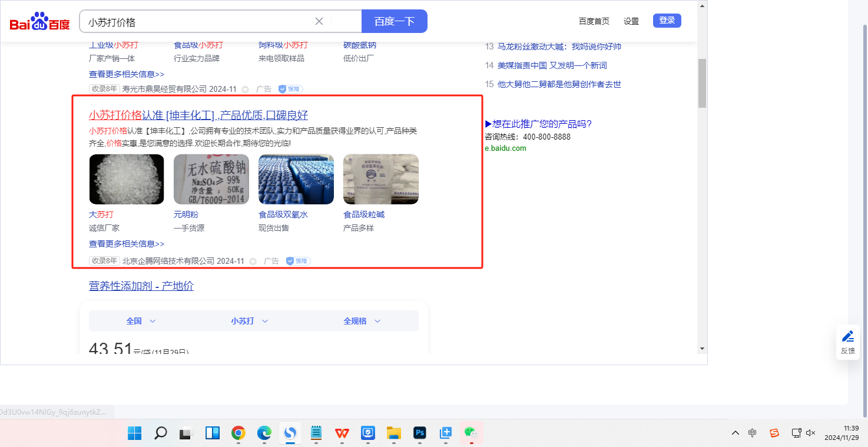Show hidden system tray icons chevron

[x=735, y=433]
